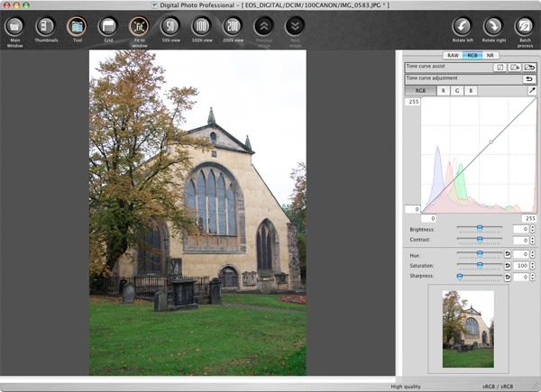Click the Tone curve assist plus button
The image size is (541, 392).
(x=515, y=68)
